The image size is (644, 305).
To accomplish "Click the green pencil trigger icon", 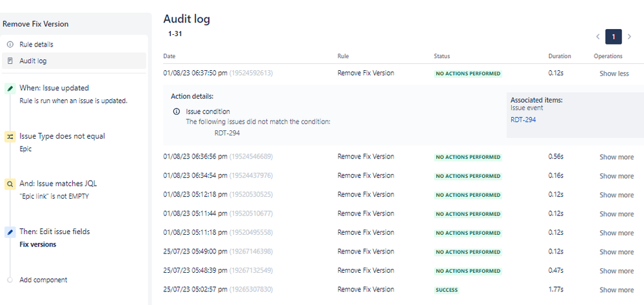I will (x=10, y=88).
